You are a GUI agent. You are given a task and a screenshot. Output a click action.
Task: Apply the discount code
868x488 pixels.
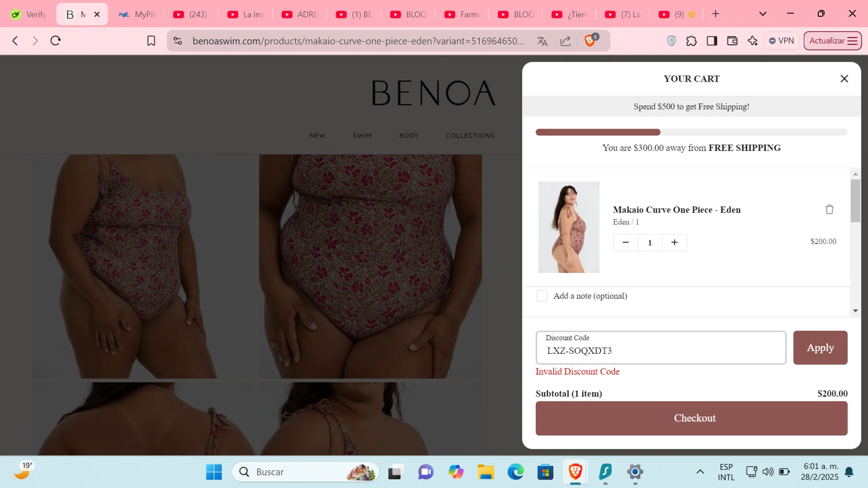820,347
